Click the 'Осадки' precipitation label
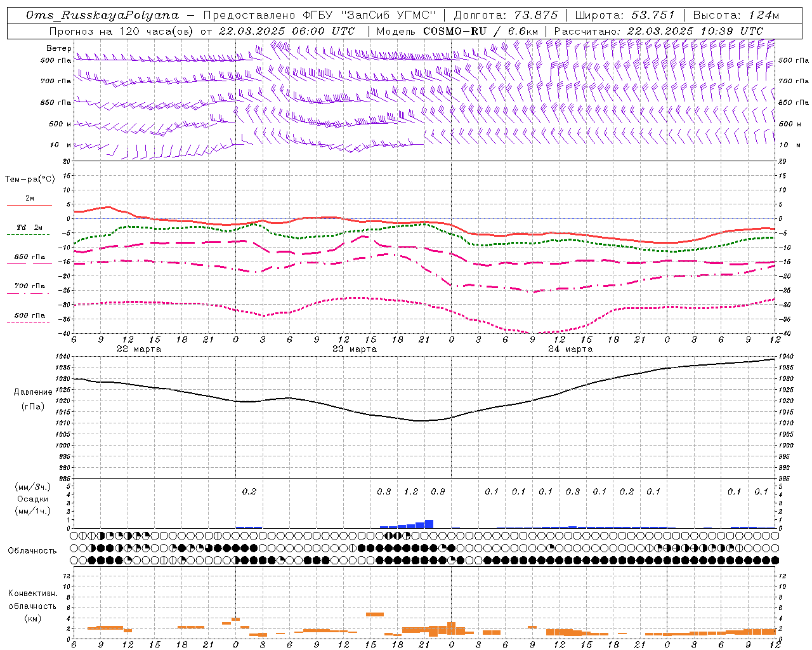The height and width of the screenshot is (650, 812). [33, 499]
